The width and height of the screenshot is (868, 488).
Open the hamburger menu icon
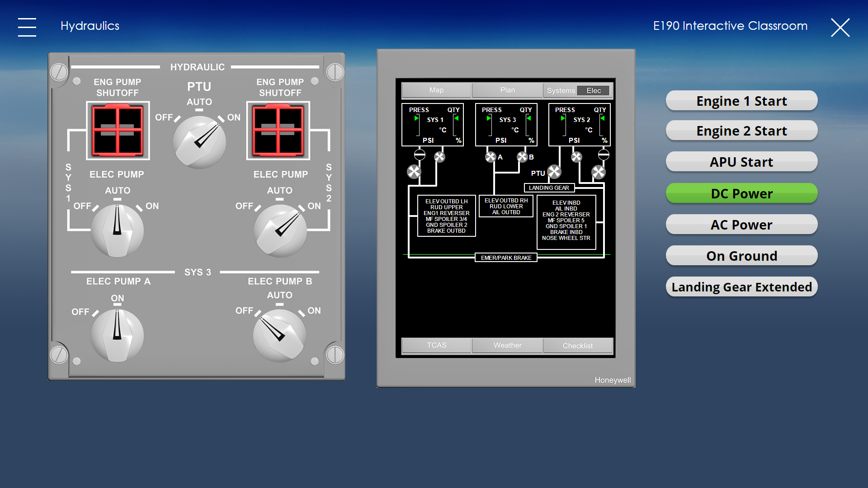[x=27, y=27]
